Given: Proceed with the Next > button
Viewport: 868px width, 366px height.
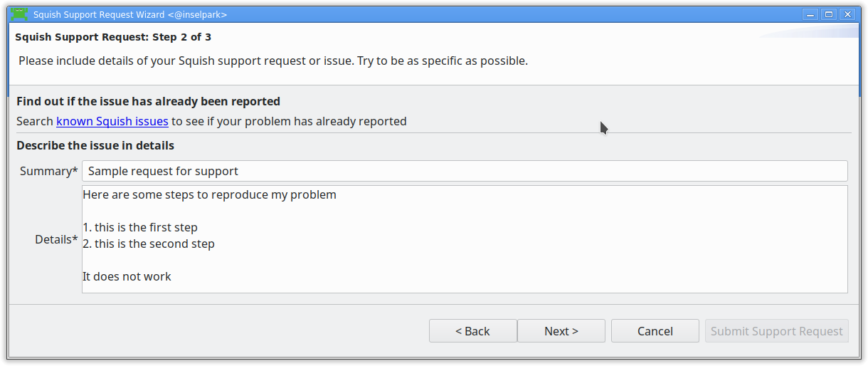Looking at the screenshot, I should (561, 331).
